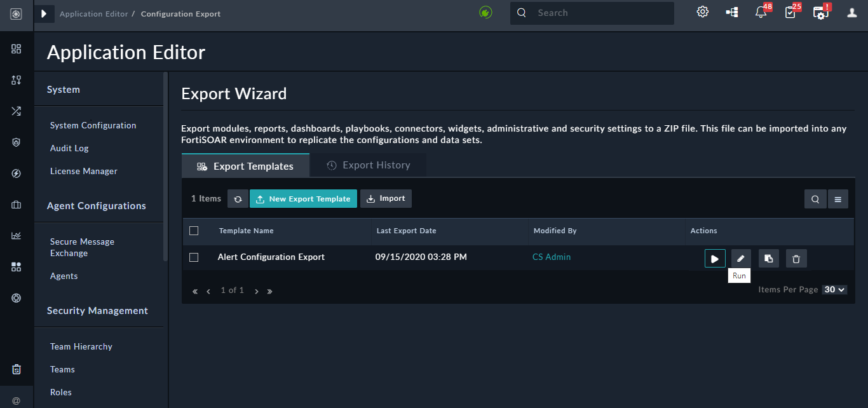The width and height of the screenshot is (868, 408).
Task: Select the checkbox for Alert Configuration Export row
Action: [x=194, y=257]
